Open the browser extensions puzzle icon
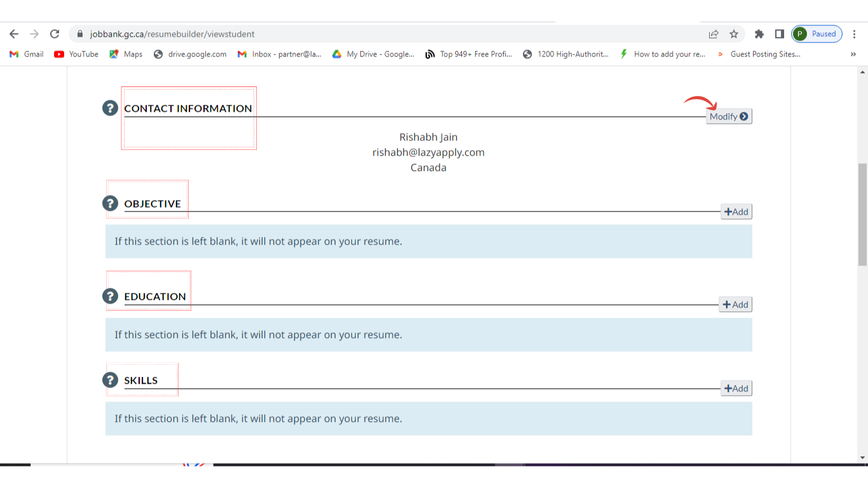The height and width of the screenshot is (488, 868). [759, 34]
